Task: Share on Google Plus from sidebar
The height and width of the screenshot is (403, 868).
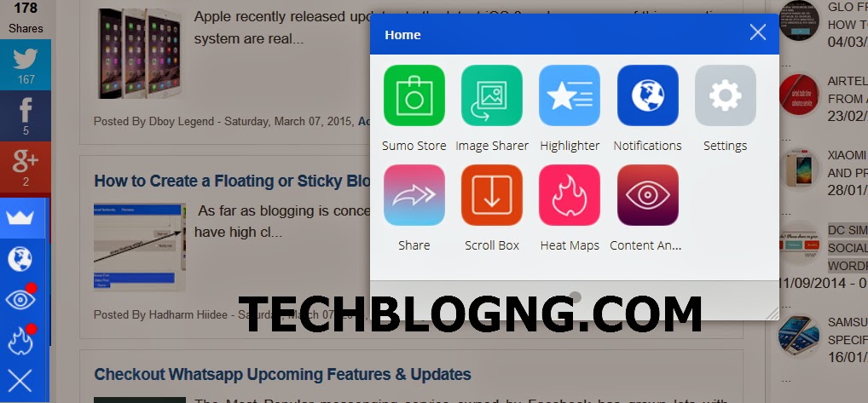Action: [x=26, y=167]
